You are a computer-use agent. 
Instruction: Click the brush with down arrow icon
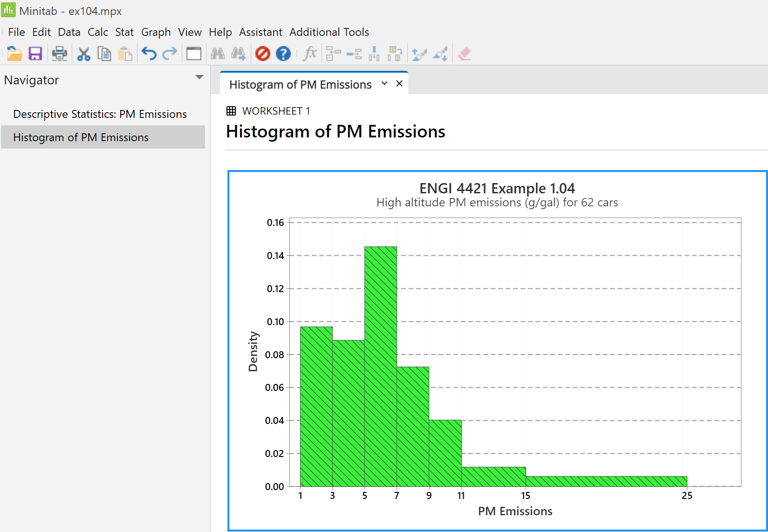tap(440, 54)
